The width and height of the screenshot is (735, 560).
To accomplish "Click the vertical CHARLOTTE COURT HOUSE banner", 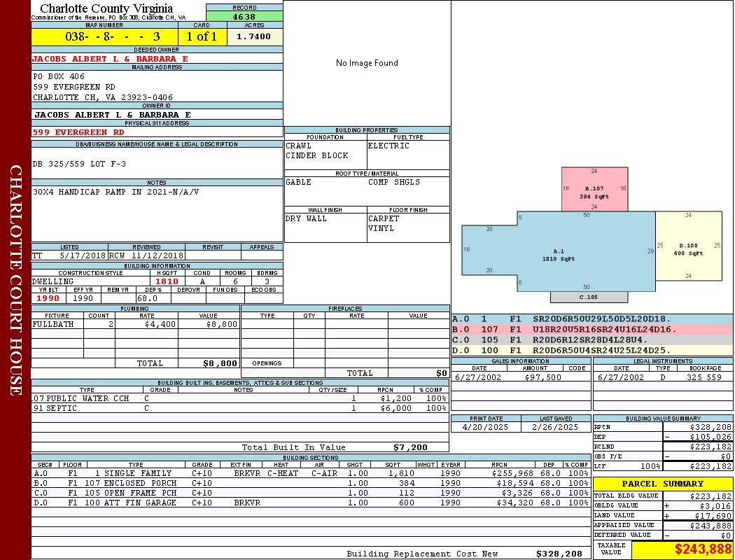I will 15,280.
